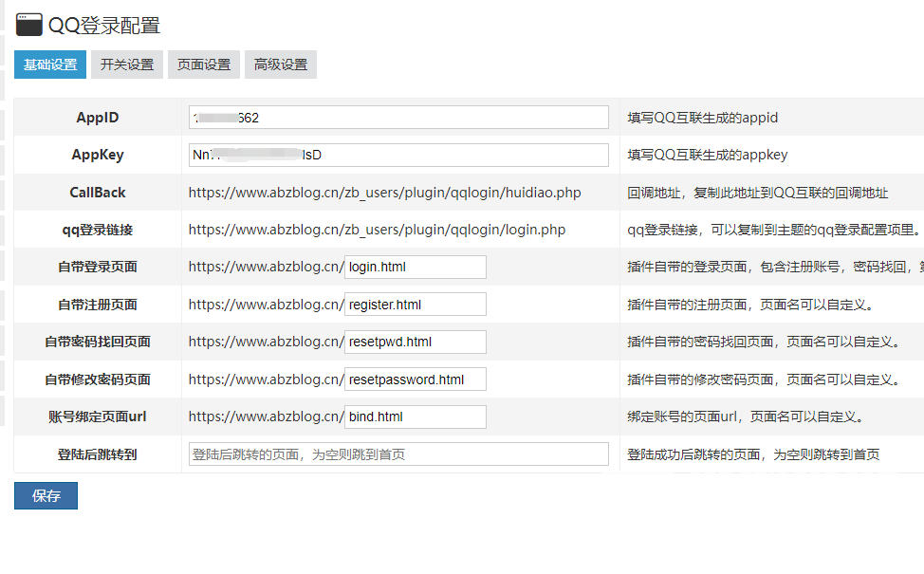Click the AppKey input field
The width and height of the screenshot is (924, 574).
coord(398,155)
